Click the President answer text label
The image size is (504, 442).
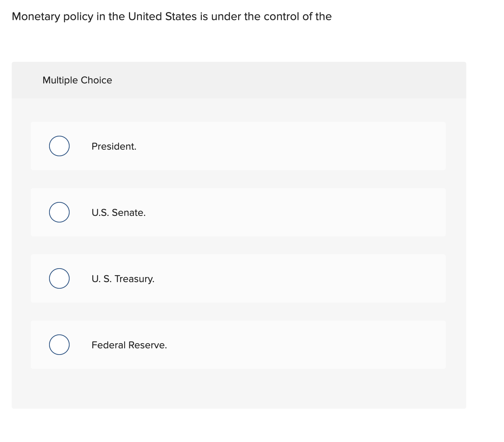[x=114, y=146]
